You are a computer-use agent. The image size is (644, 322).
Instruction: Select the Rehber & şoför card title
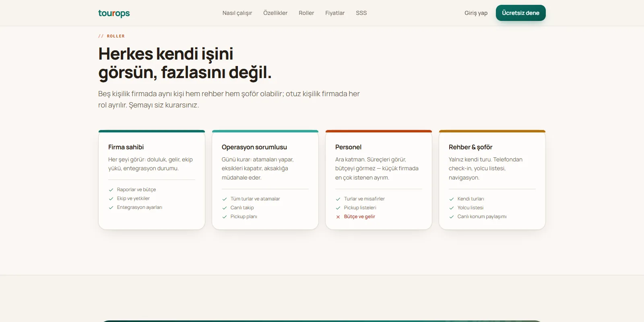tap(471, 147)
